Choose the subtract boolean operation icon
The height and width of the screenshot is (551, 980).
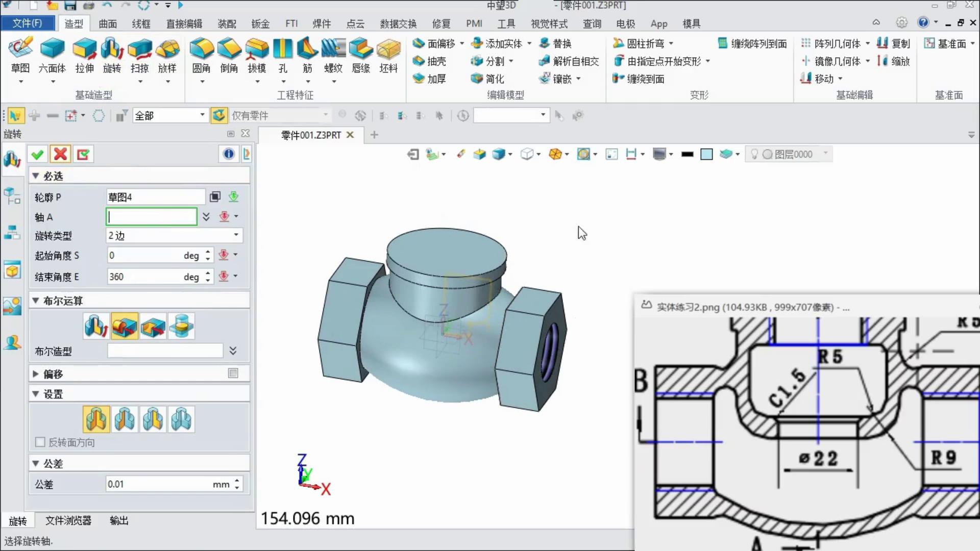[153, 326]
